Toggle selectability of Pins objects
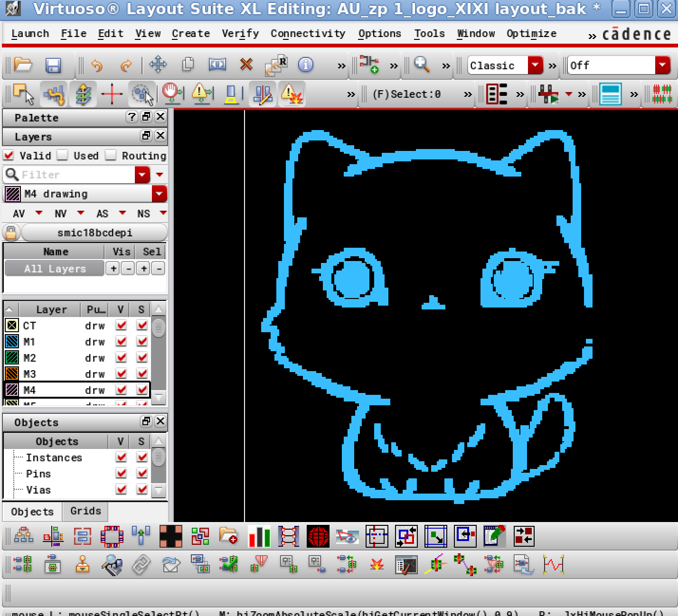Screen dimensions: 678x616 pyautogui.click(x=142, y=473)
